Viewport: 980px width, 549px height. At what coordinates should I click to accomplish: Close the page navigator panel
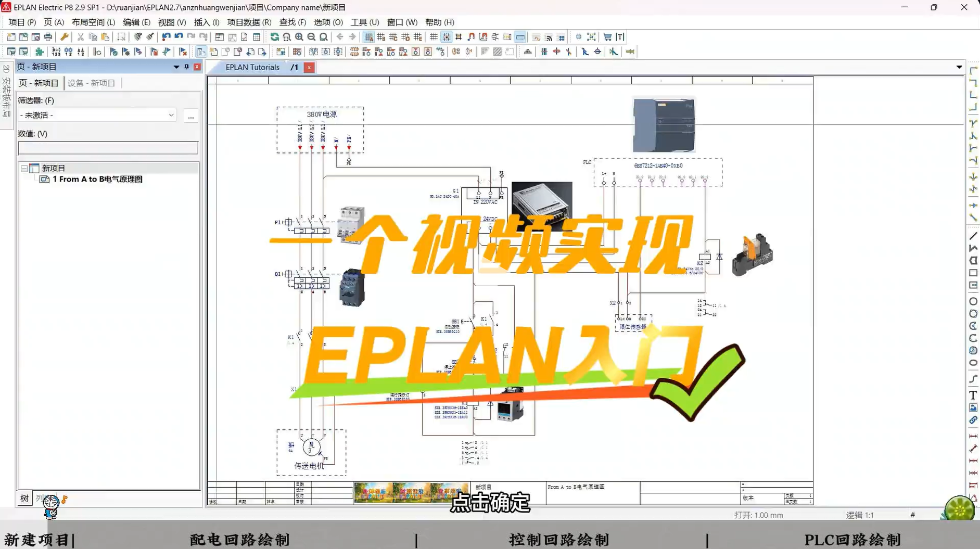[197, 67]
